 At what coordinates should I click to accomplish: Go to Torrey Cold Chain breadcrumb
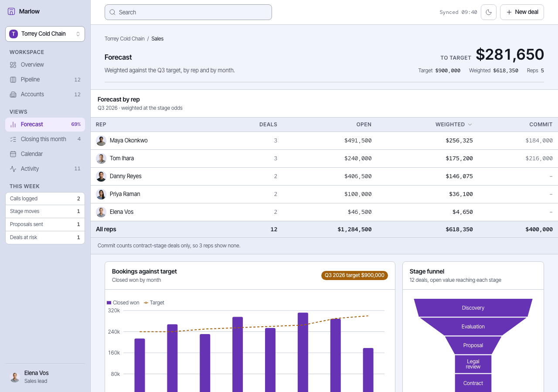(x=125, y=39)
